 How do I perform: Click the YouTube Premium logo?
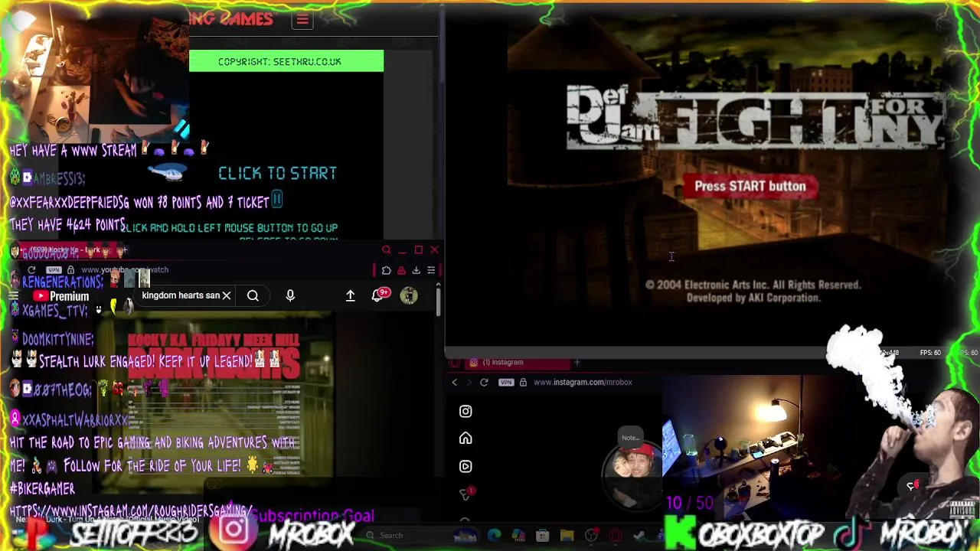coord(61,296)
